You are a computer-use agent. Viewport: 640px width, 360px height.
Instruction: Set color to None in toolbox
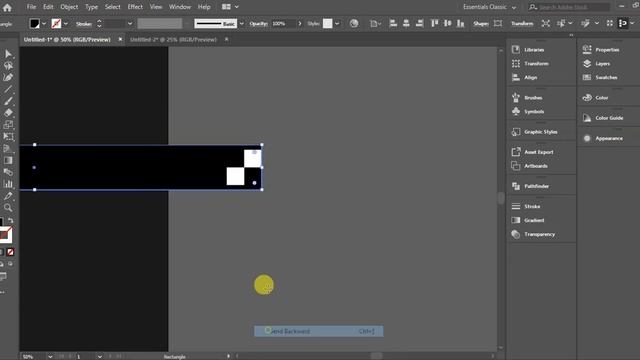click(x=10, y=252)
